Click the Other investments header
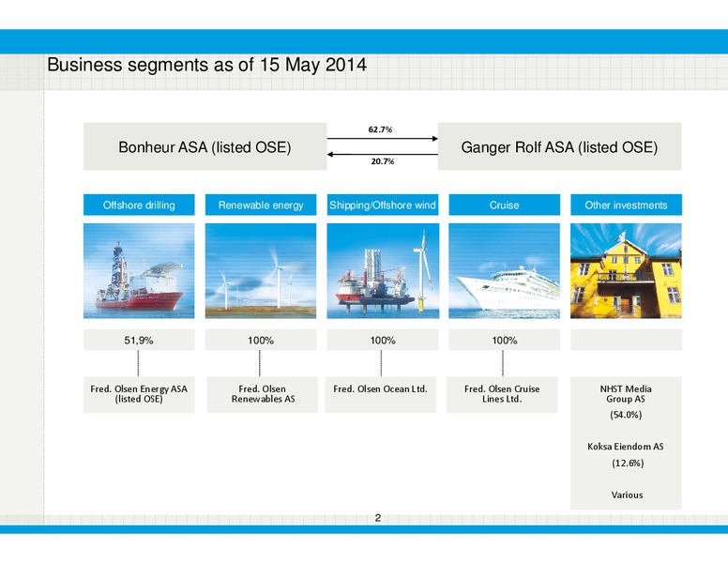This screenshot has width=728, height=563. point(626,205)
